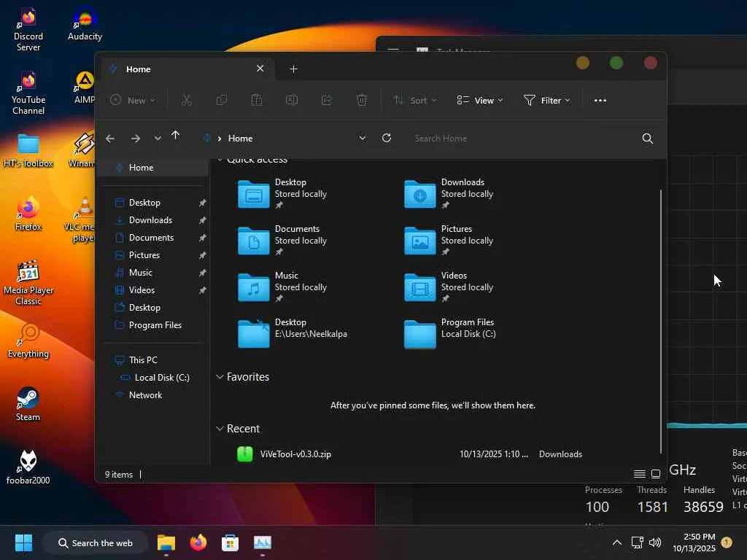Collapse the Favorites section
747x560 pixels.
pos(220,377)
